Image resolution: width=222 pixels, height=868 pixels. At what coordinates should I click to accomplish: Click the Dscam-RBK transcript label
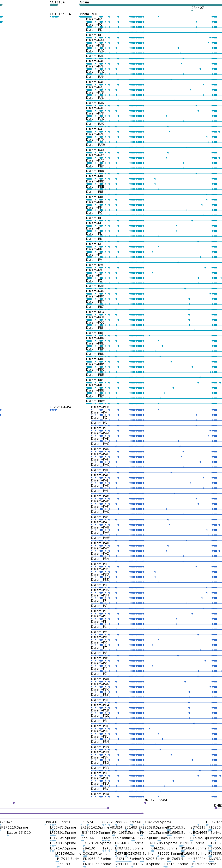click(x=95, y=338)
